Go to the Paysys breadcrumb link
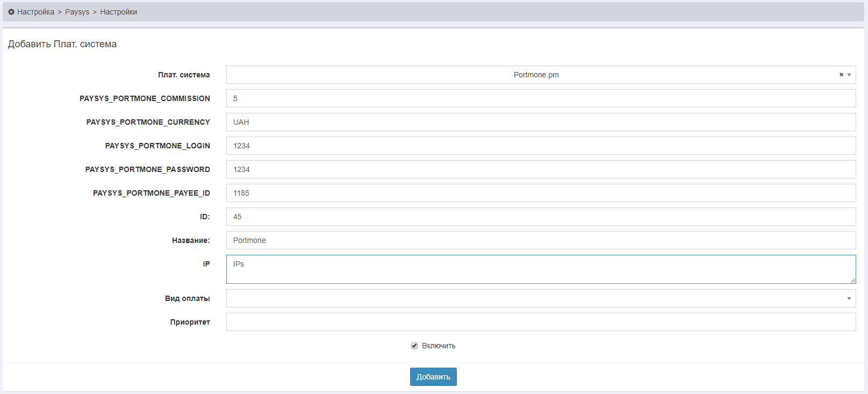This screenshot has height=394, width=868. coord(77,12)
